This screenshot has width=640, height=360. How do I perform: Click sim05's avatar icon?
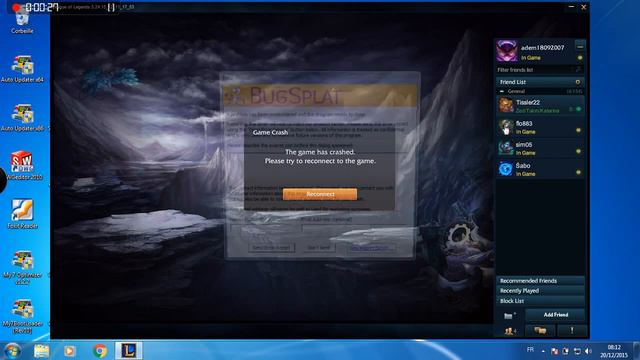coord(506,148)
